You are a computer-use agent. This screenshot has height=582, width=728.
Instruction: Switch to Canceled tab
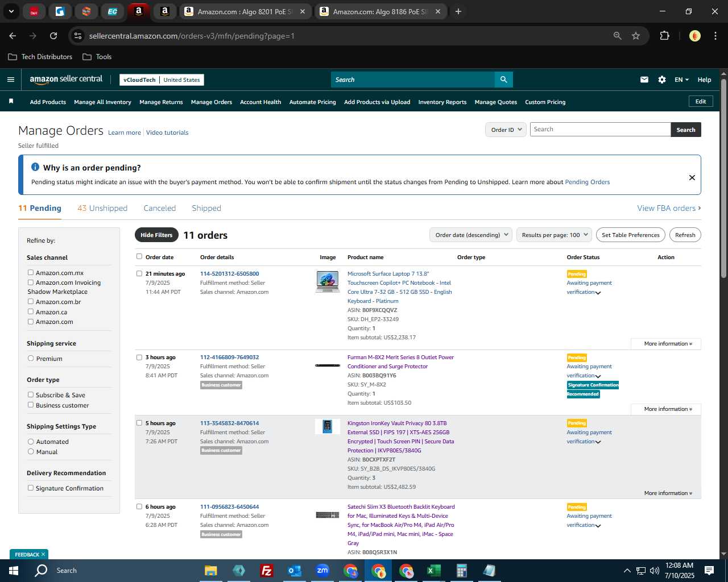pyautogui.click(x=160, y=208)
